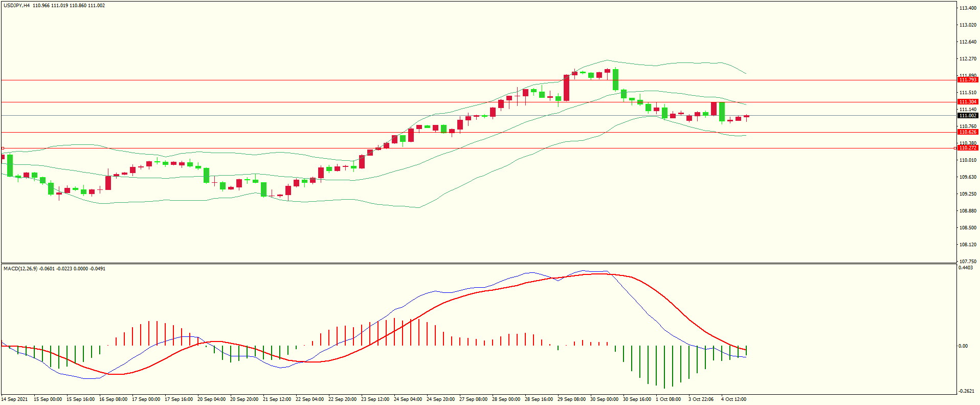Viewport: 980px width, 405px height.
Task: Click the 24 Sep 04:00 time label
Action: pos(408,399)
